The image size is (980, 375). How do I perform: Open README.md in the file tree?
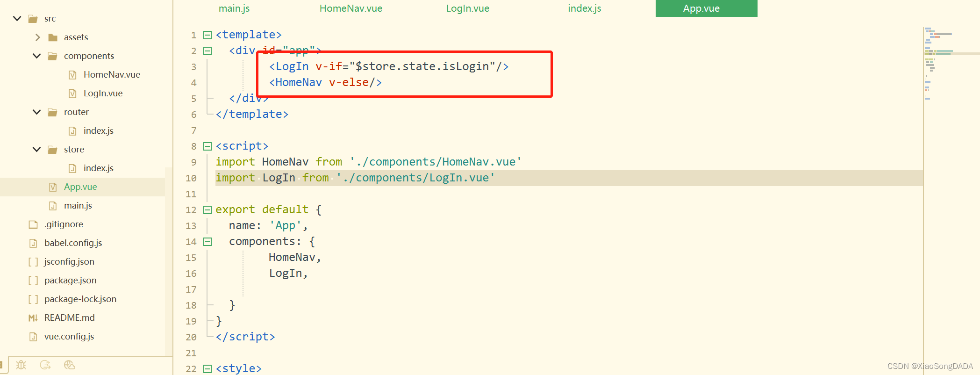[x=69, y=318]
